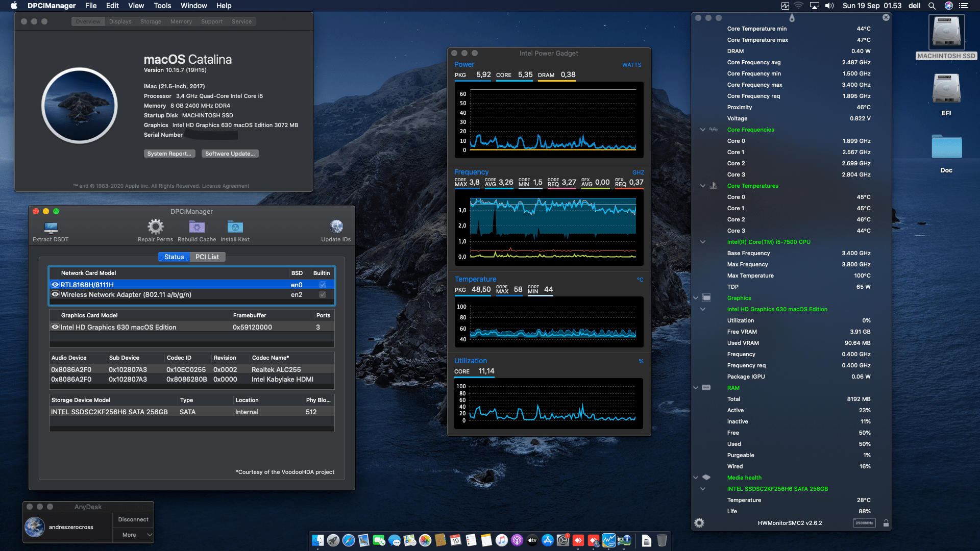
Task: Toggle eye icon for Wireless Network Adapter
Action: (55, 294)
